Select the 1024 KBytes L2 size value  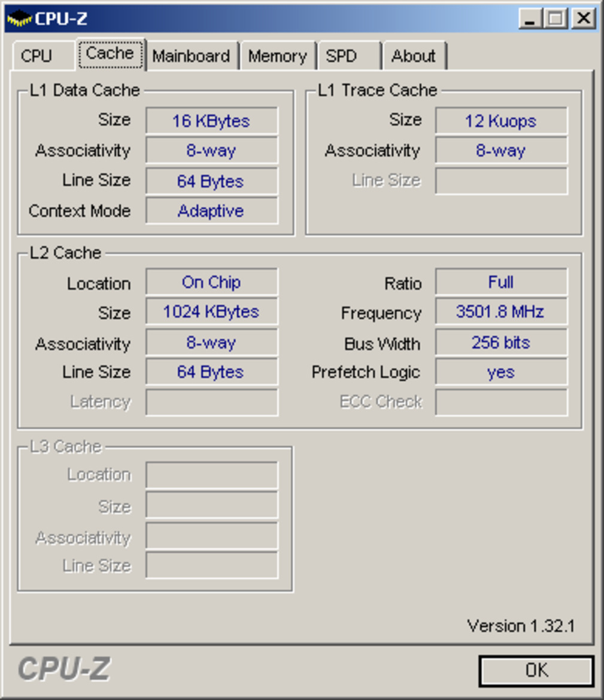coord(211,311)
